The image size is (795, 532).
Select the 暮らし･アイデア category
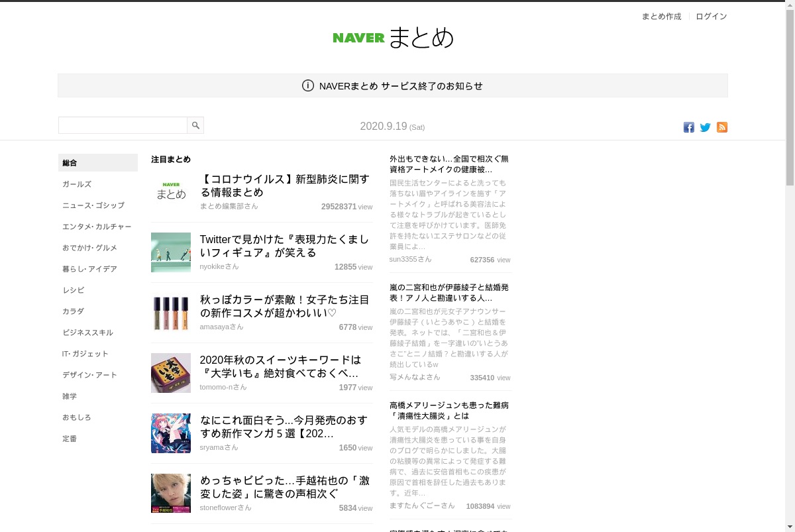(89, 269)
